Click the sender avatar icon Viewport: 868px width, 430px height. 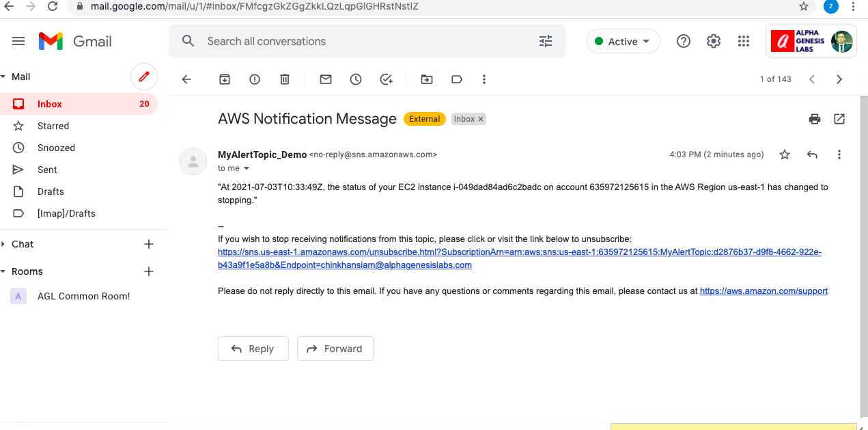pos(193,161)
